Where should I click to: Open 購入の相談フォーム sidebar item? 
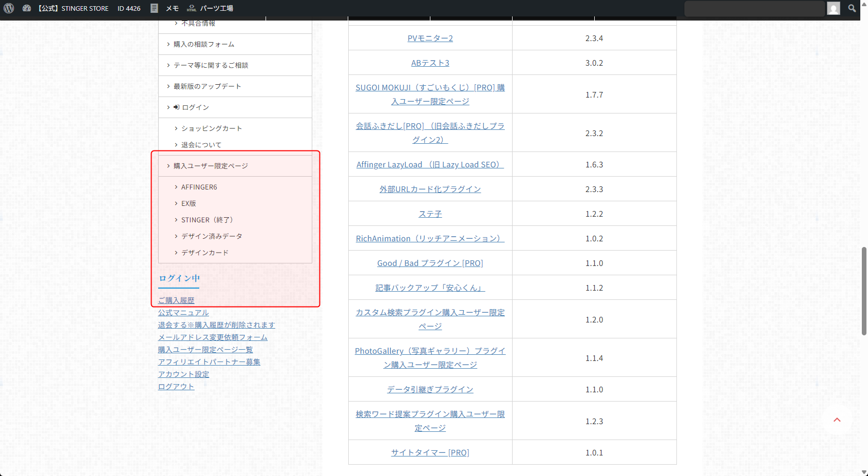[x=235, y=44]
